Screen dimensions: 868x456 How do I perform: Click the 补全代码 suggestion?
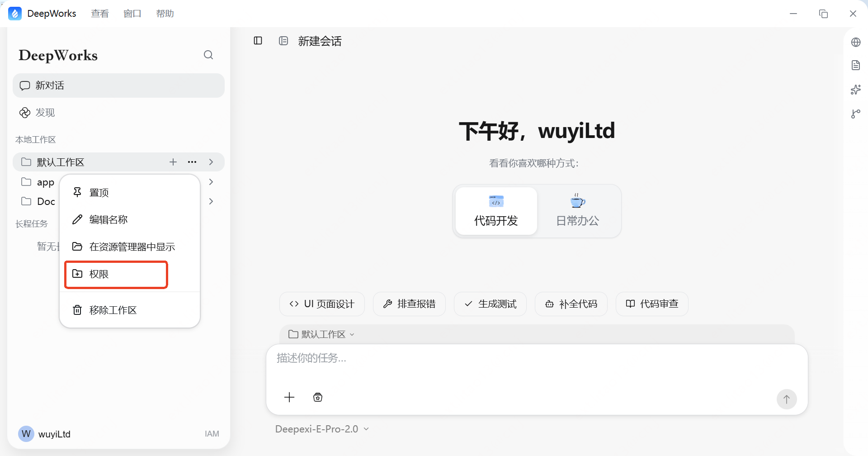(571, 304)
